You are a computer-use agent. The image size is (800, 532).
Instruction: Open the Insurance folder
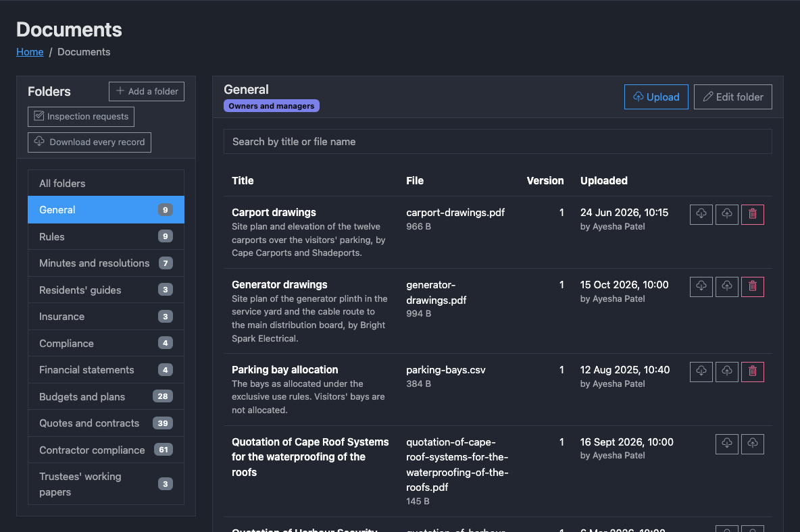[x=105, y=317]
